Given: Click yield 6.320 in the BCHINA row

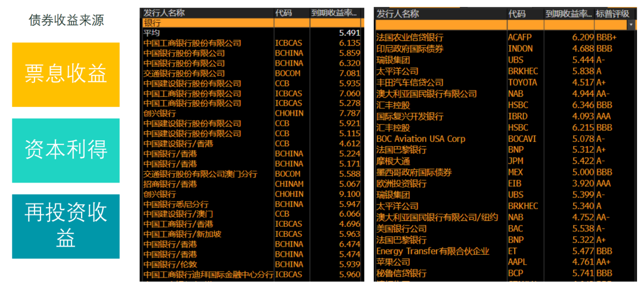Looking at the screenshot, I should click(349, 63).
